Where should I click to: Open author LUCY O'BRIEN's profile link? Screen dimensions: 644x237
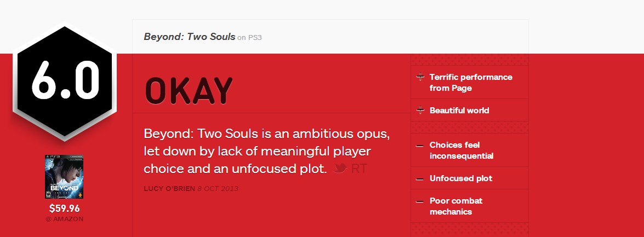coord(169,189)
